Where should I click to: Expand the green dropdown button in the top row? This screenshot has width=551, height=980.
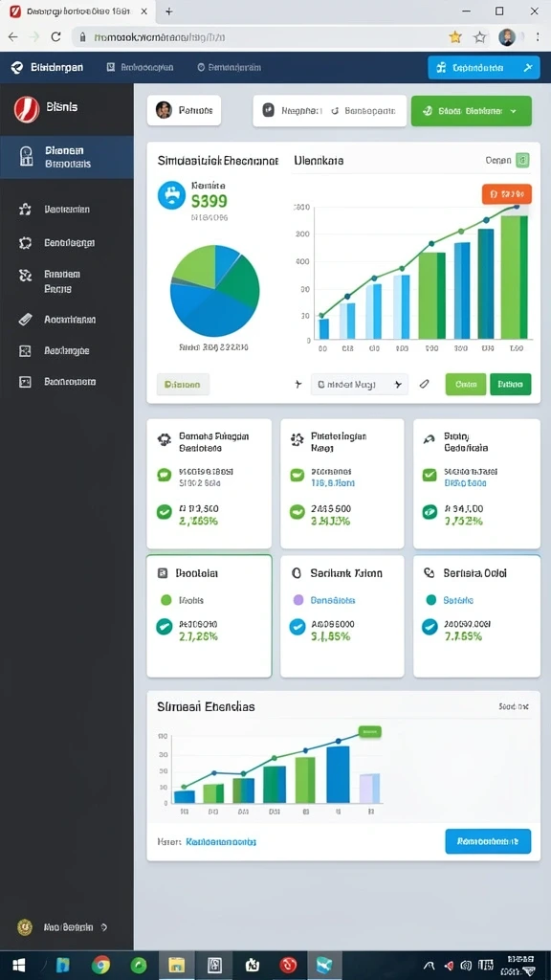471,111
